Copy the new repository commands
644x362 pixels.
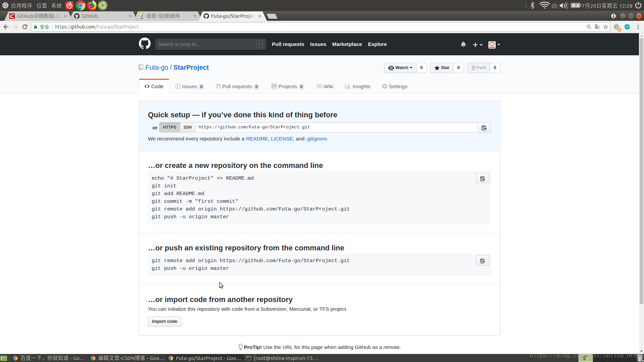[482, 178]
